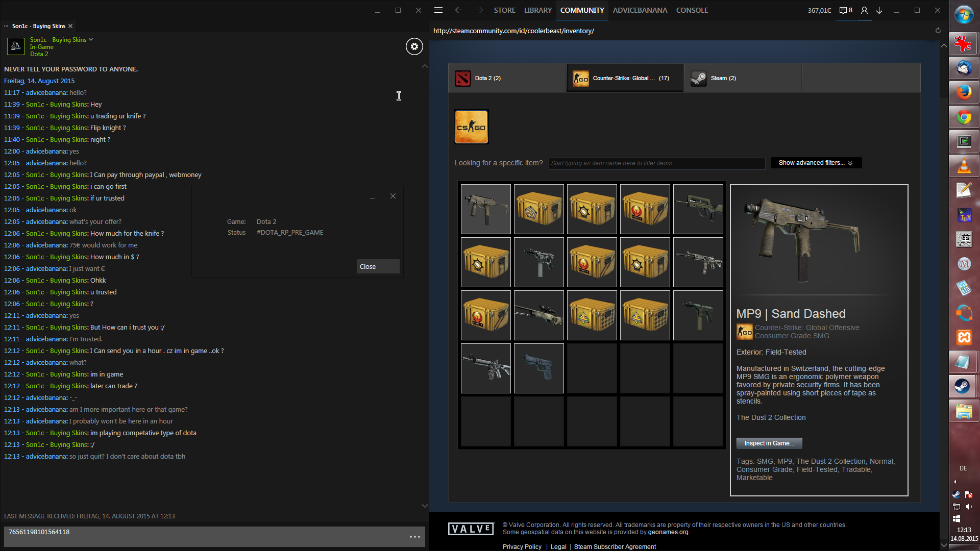Expand the Son1c username dropdown arrow
Viewport: 980px width, 551px height.
tap(91, 39)
